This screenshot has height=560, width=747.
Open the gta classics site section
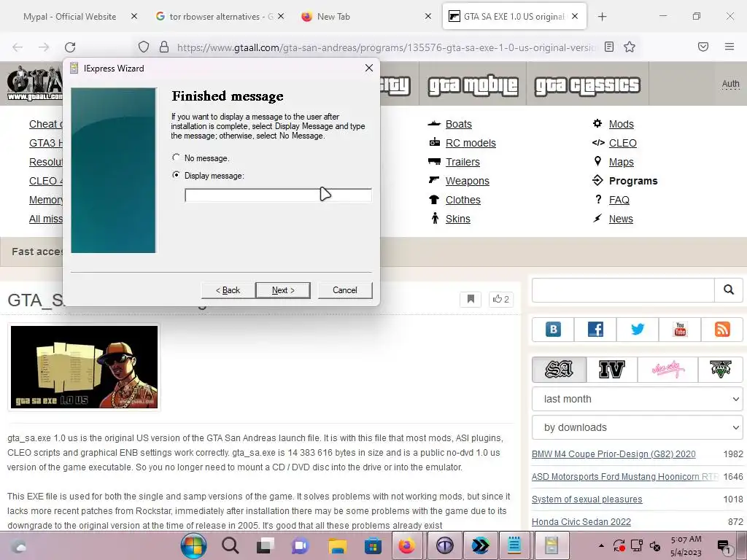point(587,85)
